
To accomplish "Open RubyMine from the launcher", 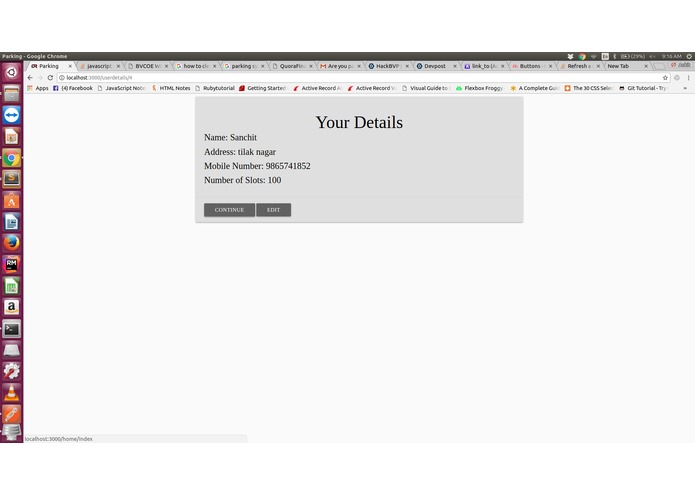I will point(12,265).
